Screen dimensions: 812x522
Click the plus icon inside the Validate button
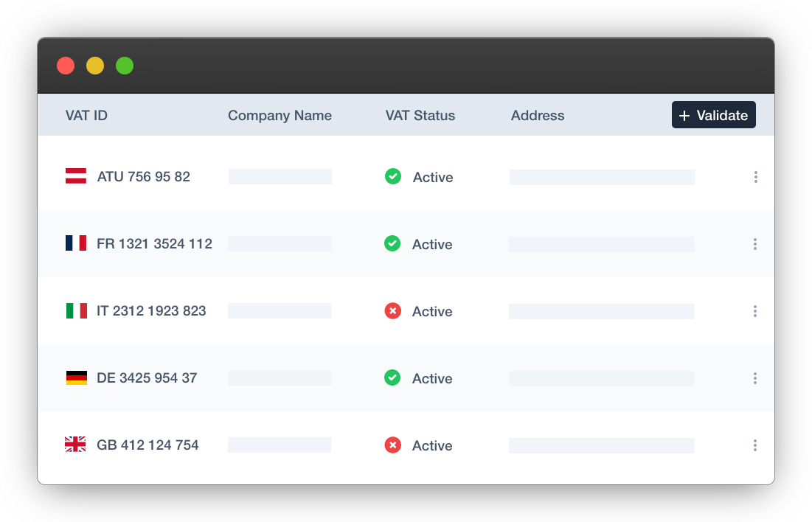685,115
